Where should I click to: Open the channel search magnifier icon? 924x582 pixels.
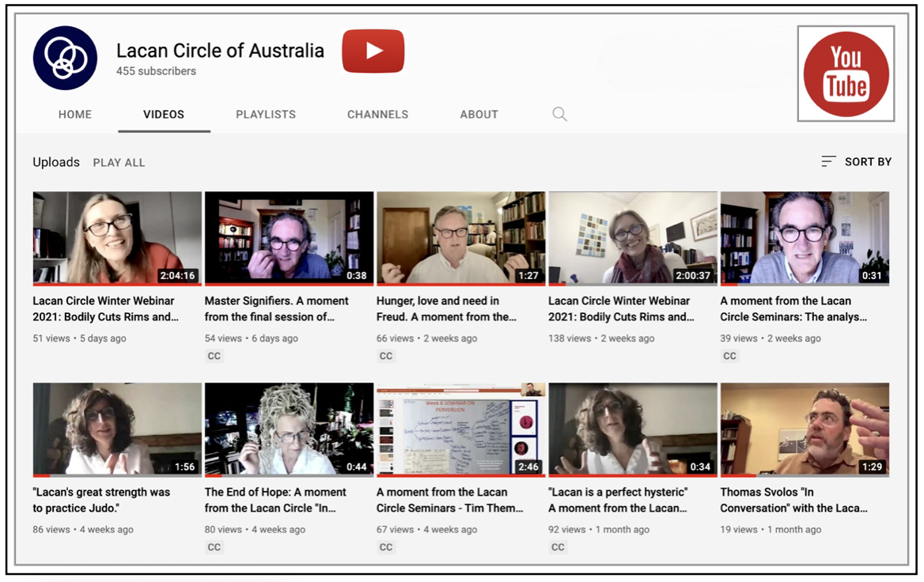(x=559, y=115)
